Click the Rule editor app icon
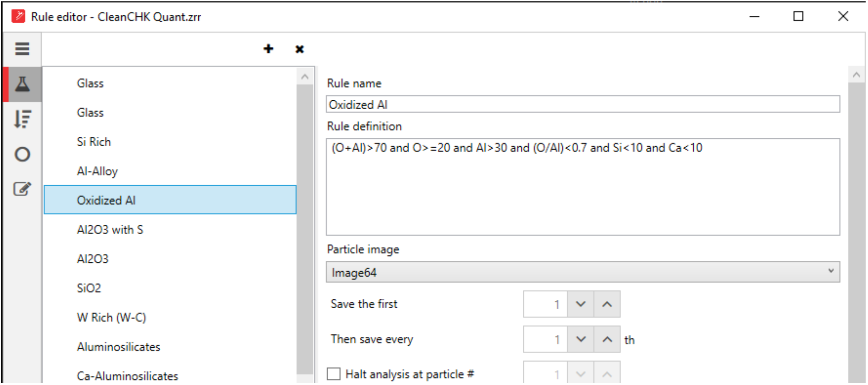 (18, 16)
